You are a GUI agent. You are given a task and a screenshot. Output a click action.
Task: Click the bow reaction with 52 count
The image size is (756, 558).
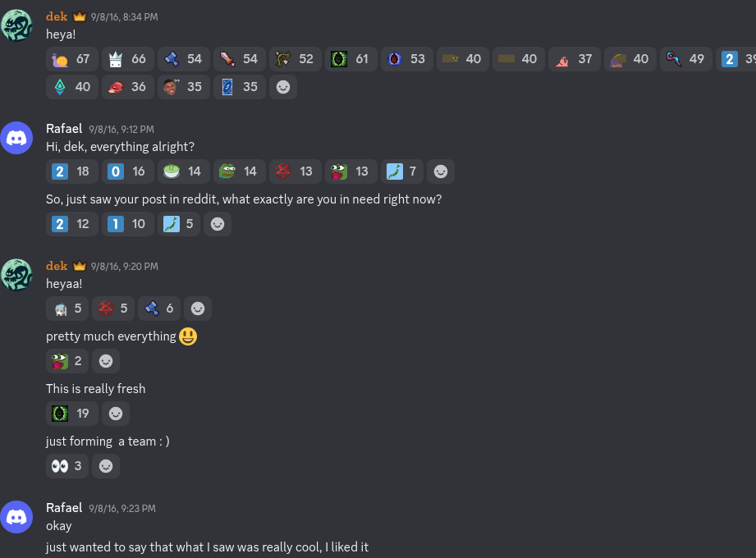[295, 59]
